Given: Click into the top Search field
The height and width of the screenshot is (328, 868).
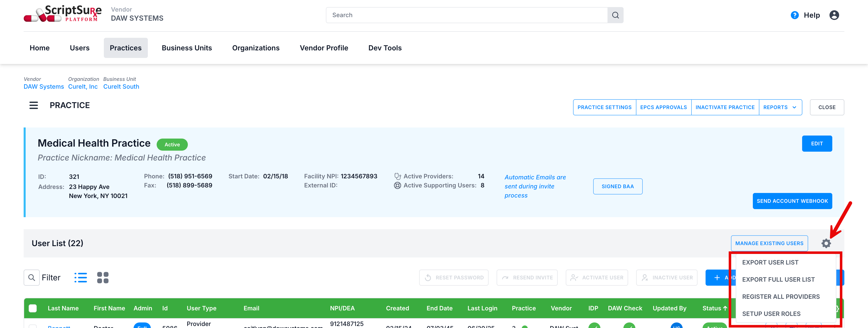Looking at the screenshot, I should coord(466,15).
